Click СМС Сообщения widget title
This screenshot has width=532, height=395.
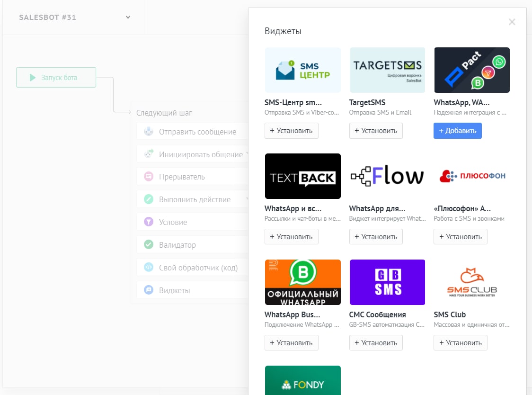click(377, 314)
